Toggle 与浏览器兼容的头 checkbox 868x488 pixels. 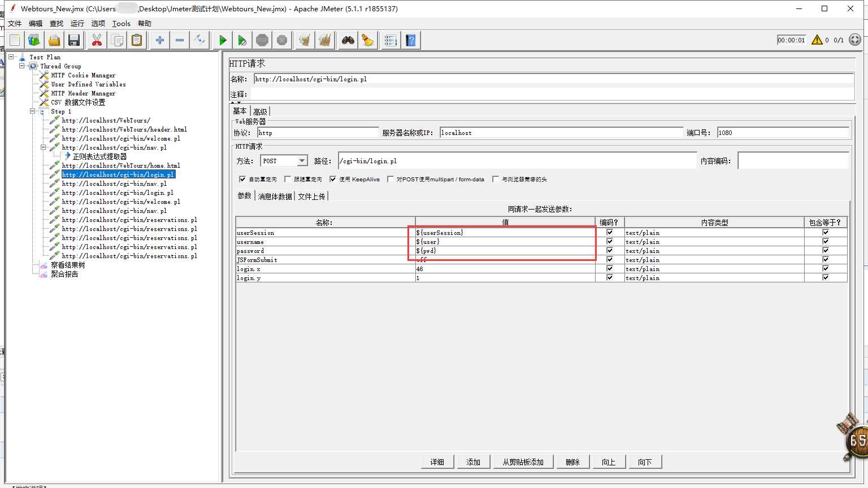(496, 179)
